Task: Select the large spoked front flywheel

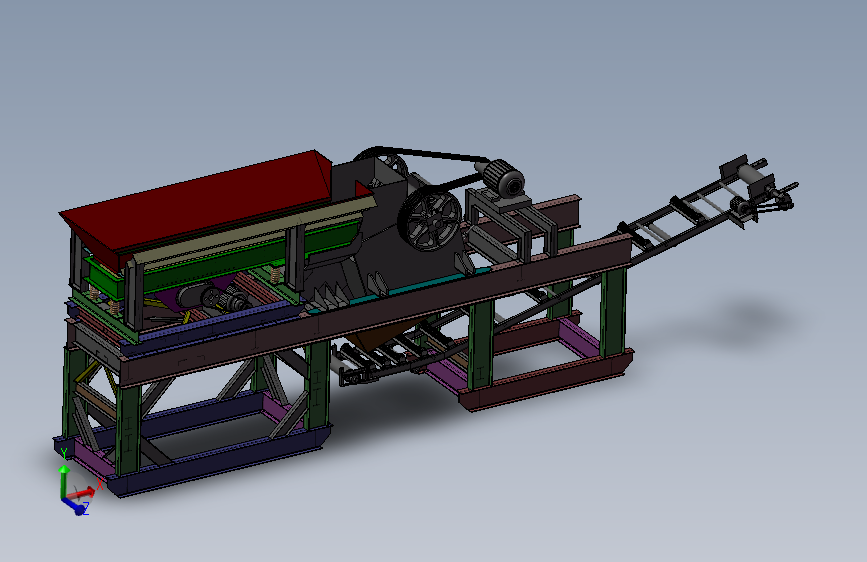Action: click(x=430, y=221)
